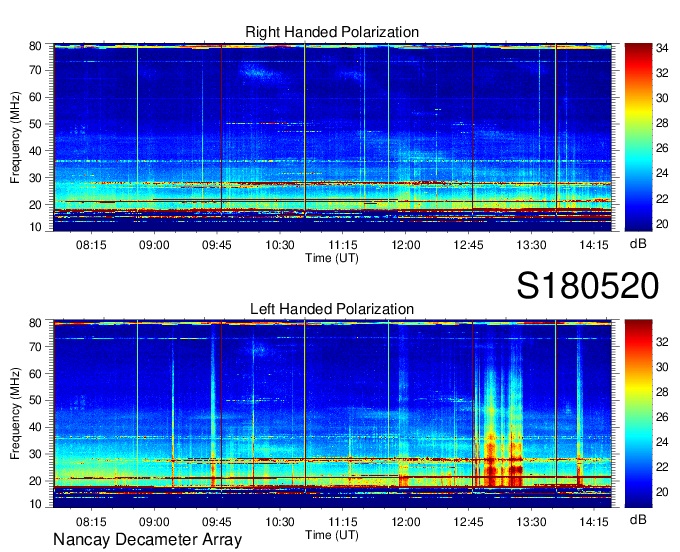Click the Left Handed plot's color bar
Image resolution: width=680 pixels, height=552 pixels.
pos(638,414)
